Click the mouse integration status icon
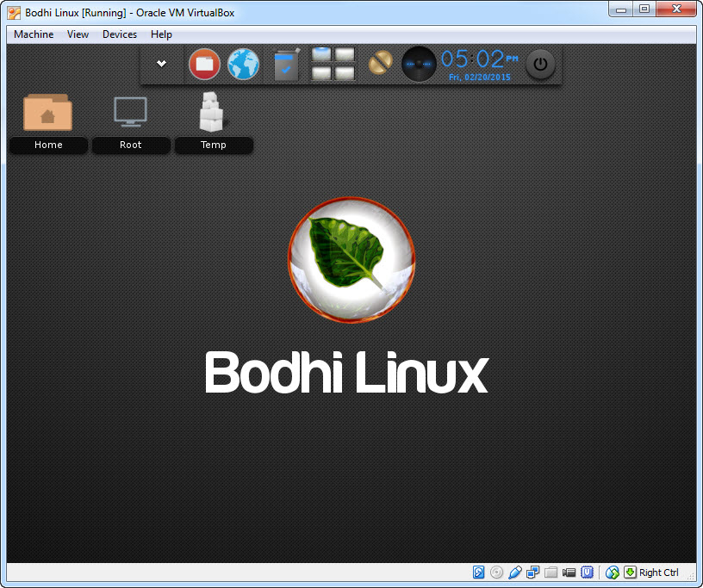This screenshot has width=703, height=588. [612, 573]
